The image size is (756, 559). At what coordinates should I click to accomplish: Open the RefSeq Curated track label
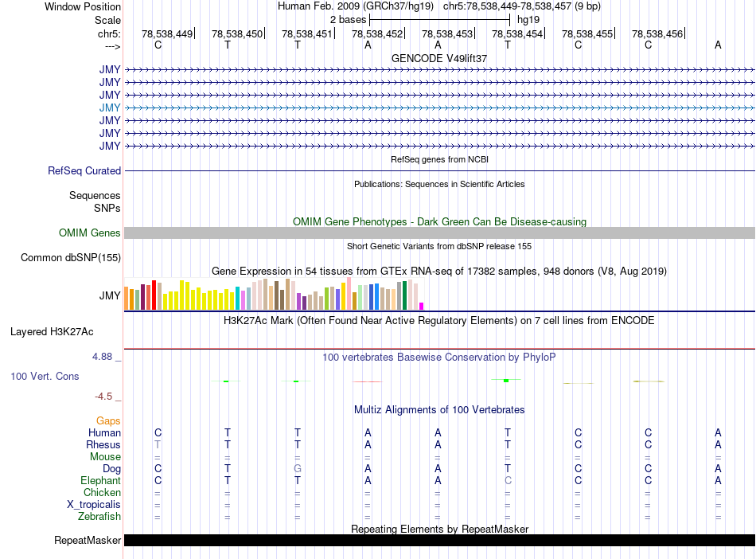point(84,171)
